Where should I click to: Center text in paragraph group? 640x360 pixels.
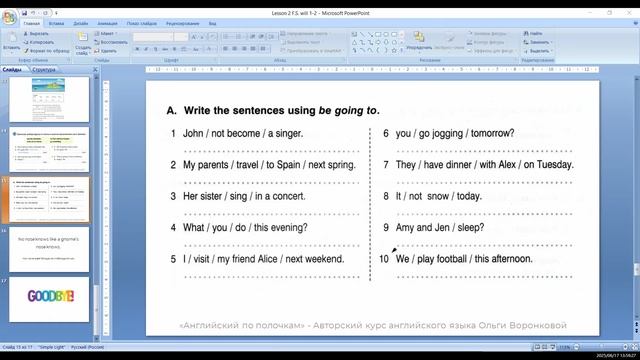pyautogui.click(x=235, y=49)
